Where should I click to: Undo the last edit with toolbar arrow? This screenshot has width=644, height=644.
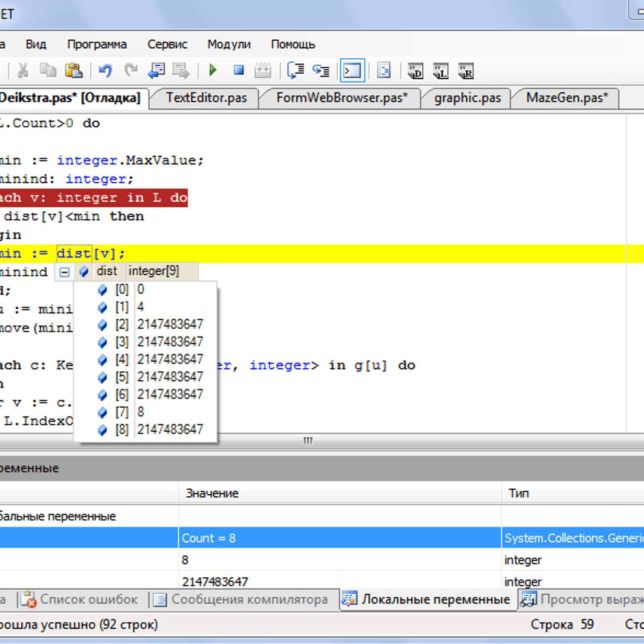106,71
